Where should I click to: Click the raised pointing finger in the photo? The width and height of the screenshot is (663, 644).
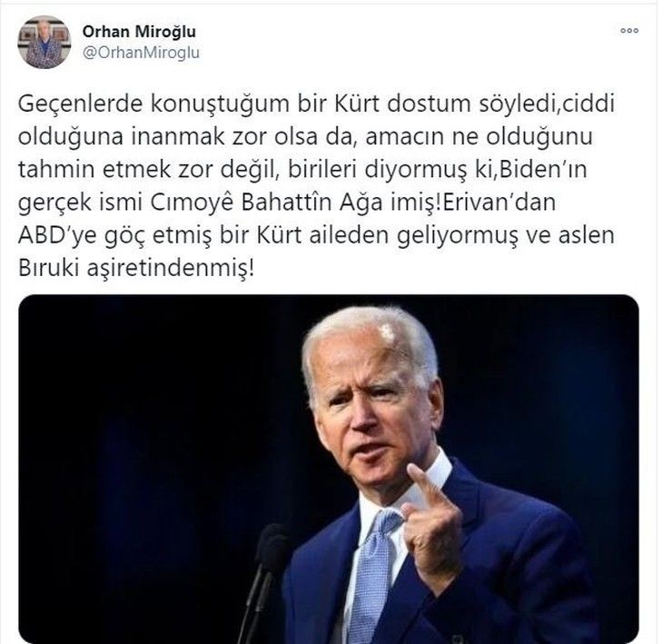[426, 484]
